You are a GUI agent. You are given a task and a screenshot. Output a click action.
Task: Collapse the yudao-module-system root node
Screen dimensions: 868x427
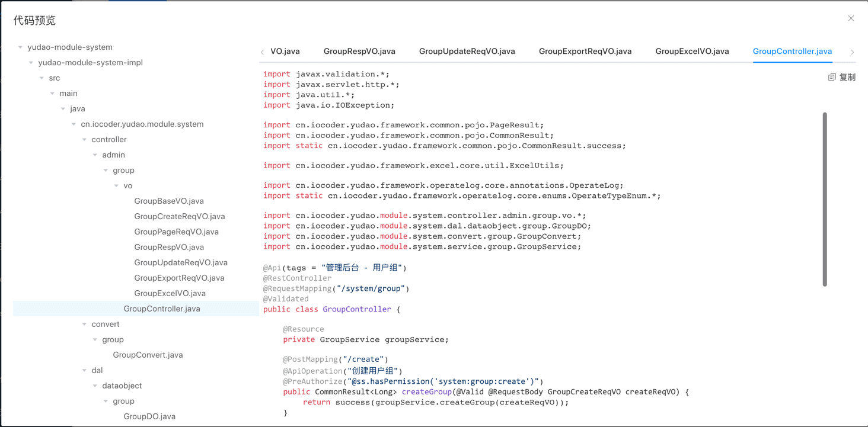21,47
